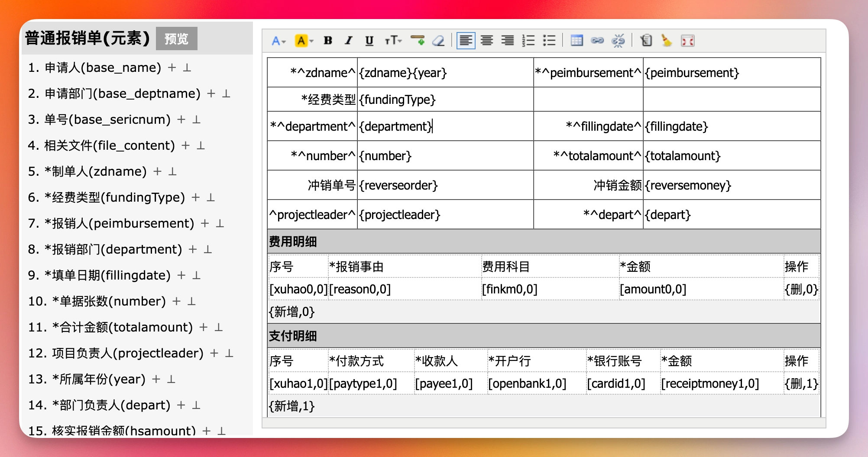This screenshot has width=868, height=457.
Task: Click ⊥ icon next to 经费类型(fundingType)
Action: 211,197
